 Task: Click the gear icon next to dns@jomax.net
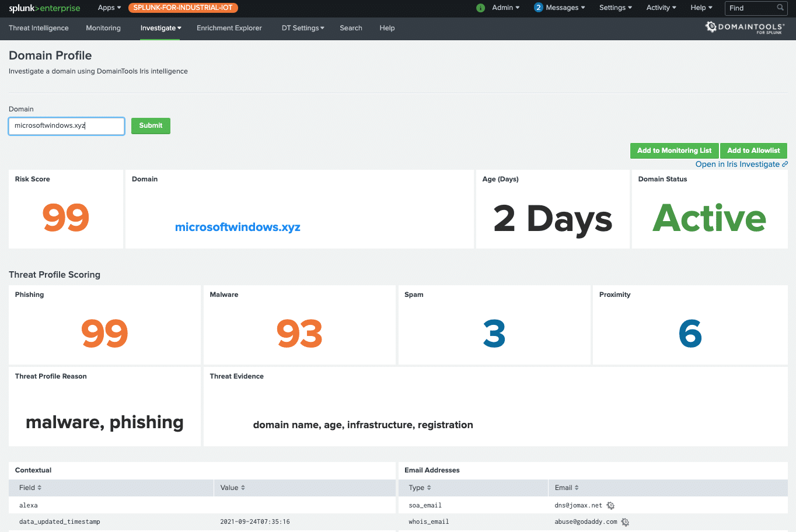(x=610, y=506)
